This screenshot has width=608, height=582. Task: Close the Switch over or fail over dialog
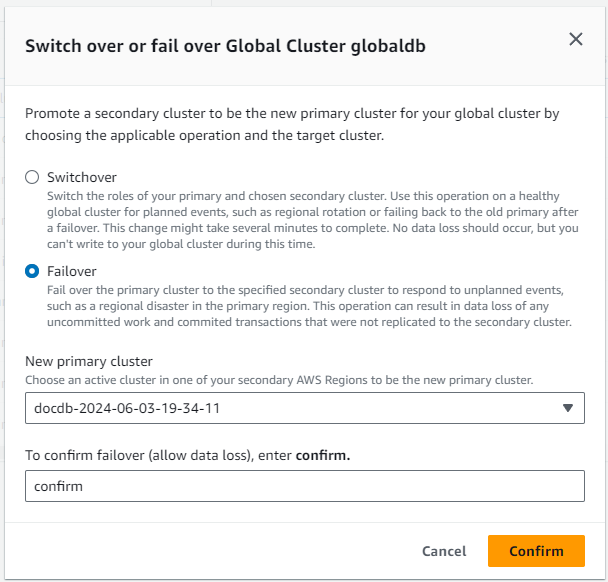[575, 39]
